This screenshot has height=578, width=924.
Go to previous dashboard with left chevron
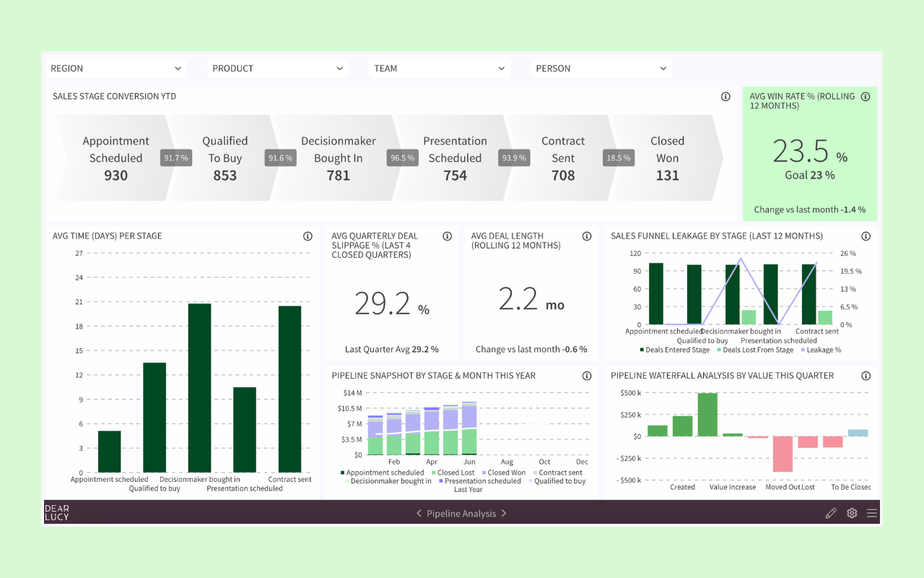click(419, 513)
